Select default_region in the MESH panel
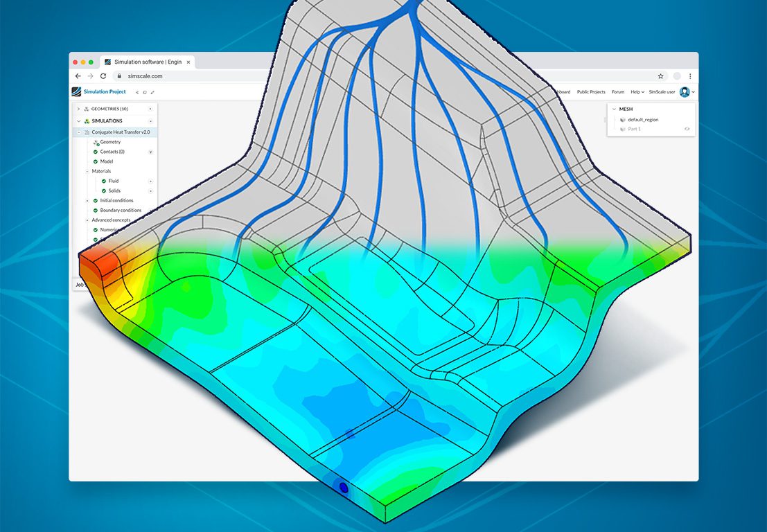This screenshot has height=532, width=767. coord(643,120)
